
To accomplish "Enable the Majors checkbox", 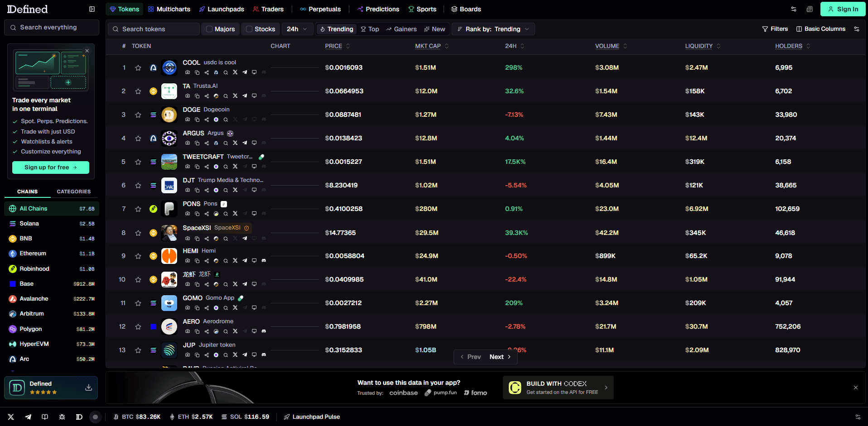I will [209, 29].
